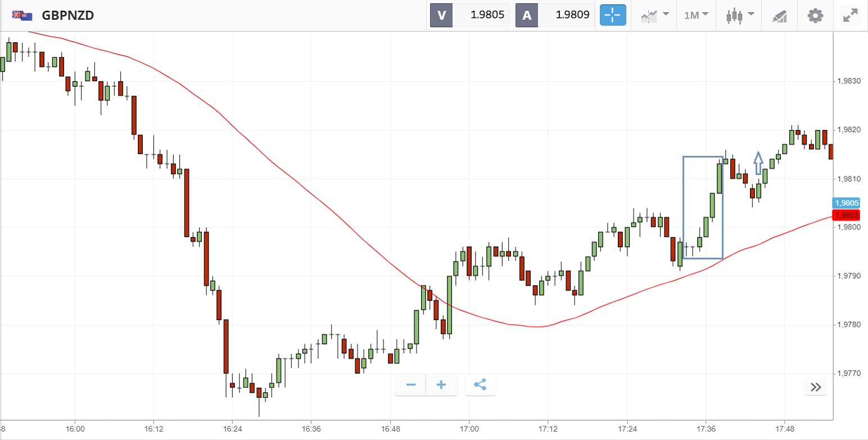Toggle the crosshair cursor button

pyautogui.click(x=613, y=15)
